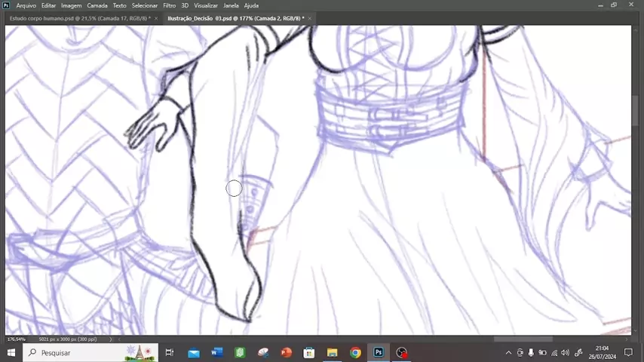This screenshot has width=644, height=362.
Task: Open the Filtro menu
Action: coord(169,5)
